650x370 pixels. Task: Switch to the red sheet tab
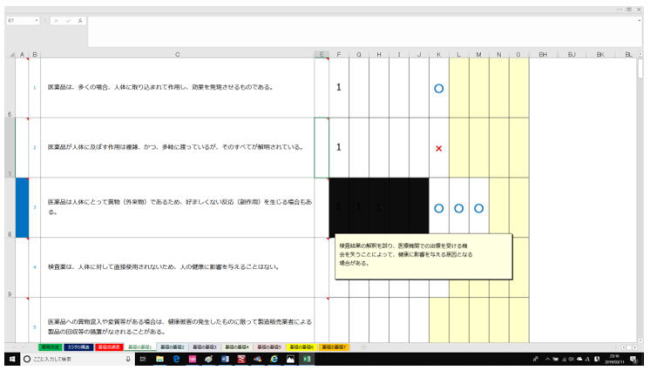[109, 347]
